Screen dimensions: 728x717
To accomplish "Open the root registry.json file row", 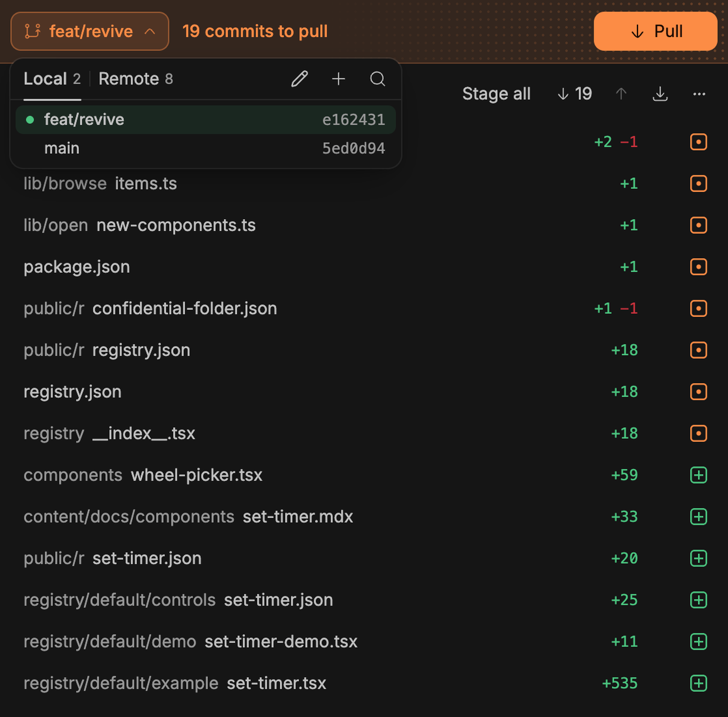I will (364, 392).
